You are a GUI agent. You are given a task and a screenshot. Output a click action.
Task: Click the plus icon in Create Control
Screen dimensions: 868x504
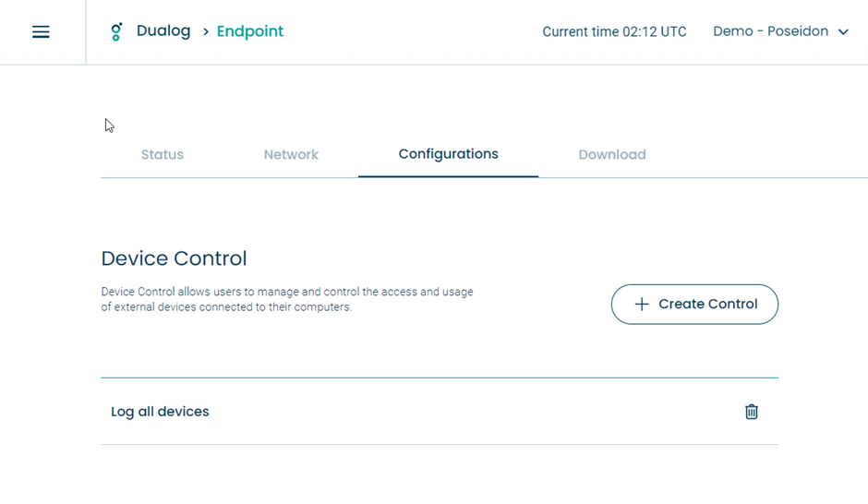[642, 304]
